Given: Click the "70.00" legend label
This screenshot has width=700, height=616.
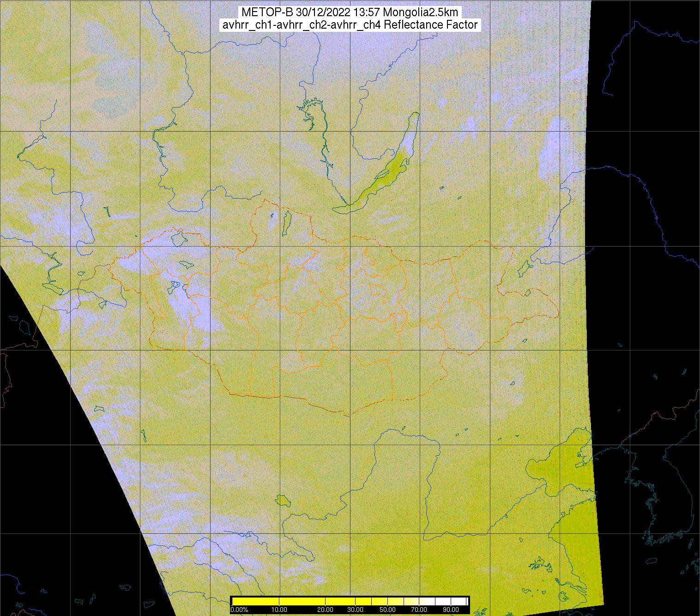Looking at the screenshot, I should pos(418,610).
